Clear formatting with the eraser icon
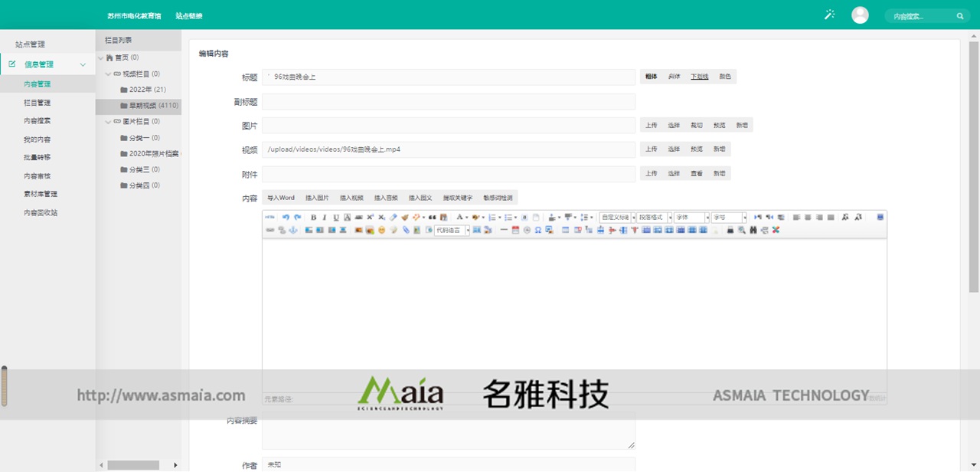 (393, 218)
